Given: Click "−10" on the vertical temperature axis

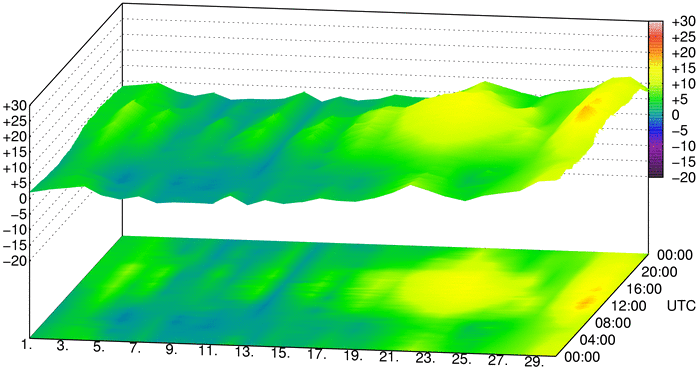Looking at the screenshot, I should [16, 230].
